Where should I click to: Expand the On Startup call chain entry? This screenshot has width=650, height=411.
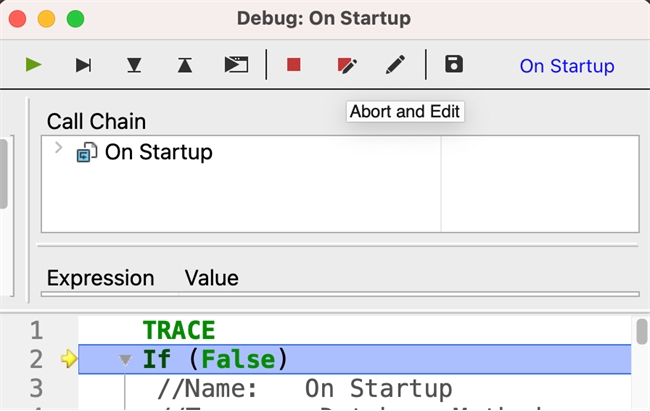[58, 149]
